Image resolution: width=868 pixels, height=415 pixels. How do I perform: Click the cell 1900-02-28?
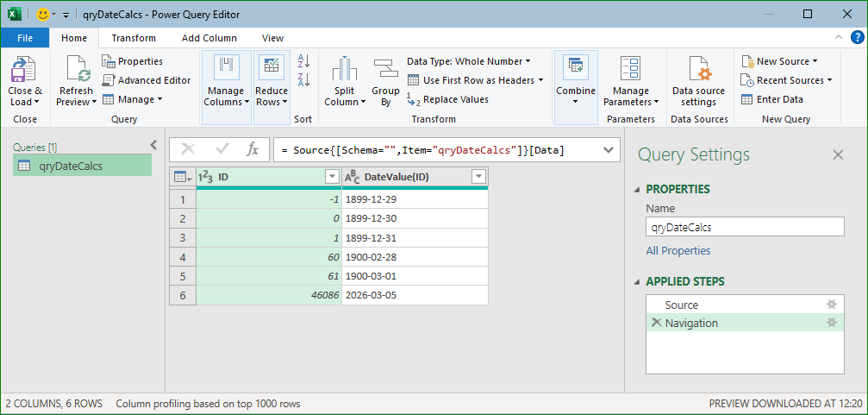tap(415, 257)
